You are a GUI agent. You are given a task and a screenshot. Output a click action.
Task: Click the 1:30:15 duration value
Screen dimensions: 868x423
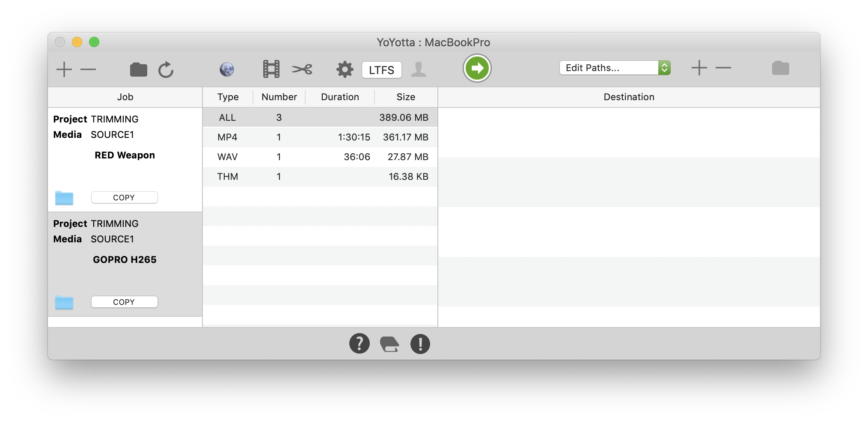(354, 137)
